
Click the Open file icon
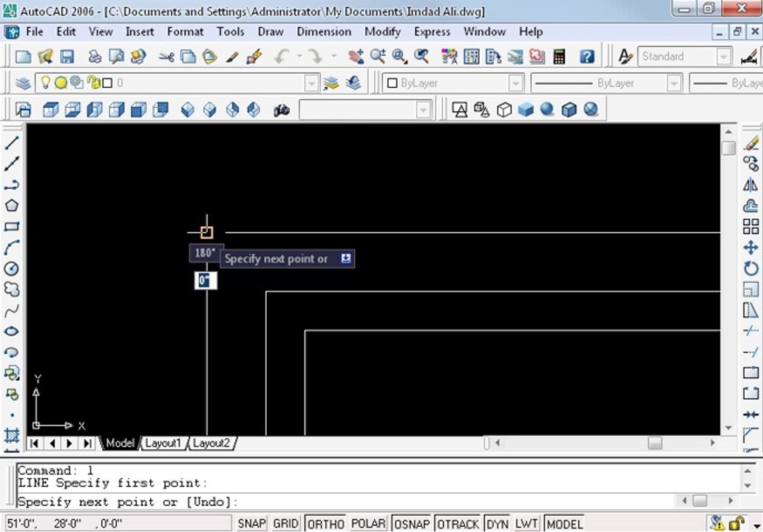coord(45,56)
